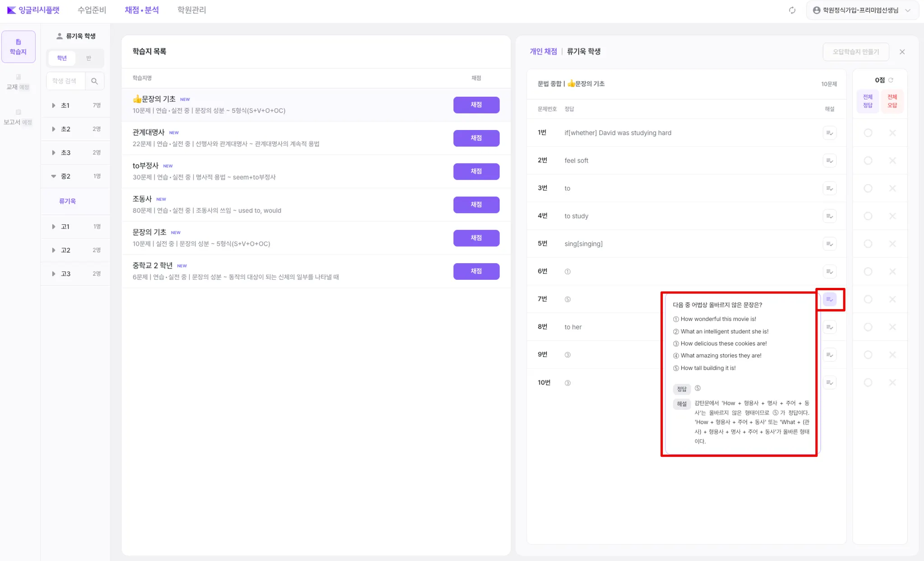924x561 pixels.
Task: Open explanation icon for question 3번
Action: click(829, 188)
